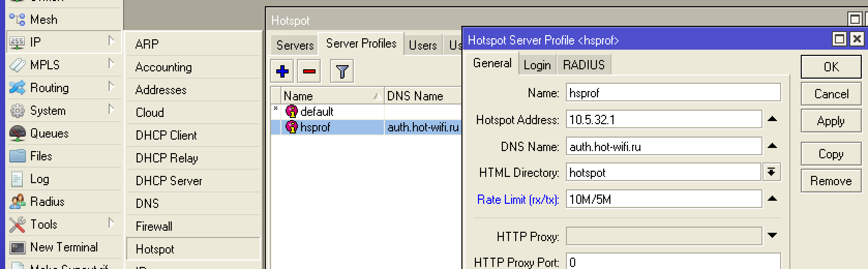Select the Server Profiles tab

pos(361,44)
